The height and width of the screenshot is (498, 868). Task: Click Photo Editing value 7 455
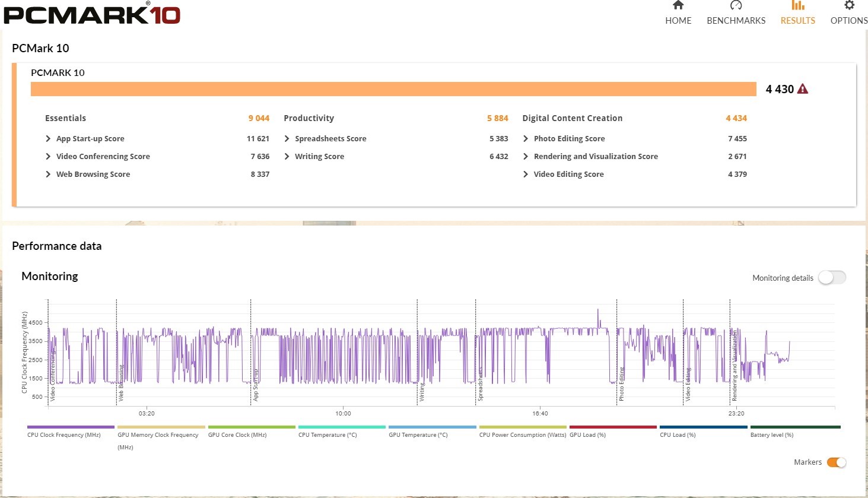pyautogui.click(x=737, y=139)
